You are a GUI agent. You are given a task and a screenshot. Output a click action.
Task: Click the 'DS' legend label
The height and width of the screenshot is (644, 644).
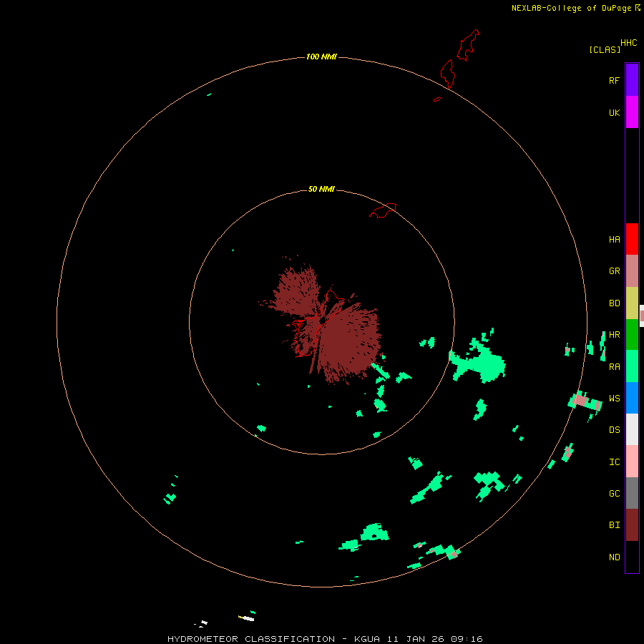click(615, 430)
